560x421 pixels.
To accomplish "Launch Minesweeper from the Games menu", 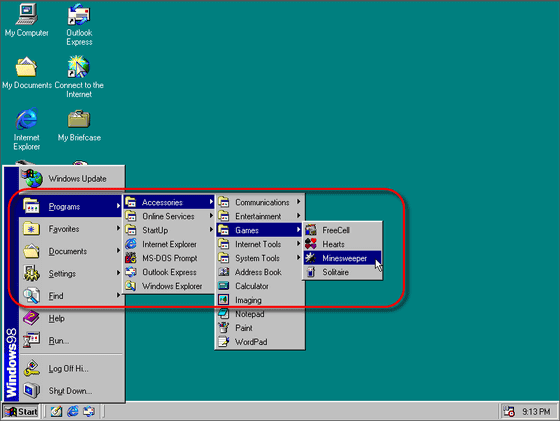I will click(342, 258).
